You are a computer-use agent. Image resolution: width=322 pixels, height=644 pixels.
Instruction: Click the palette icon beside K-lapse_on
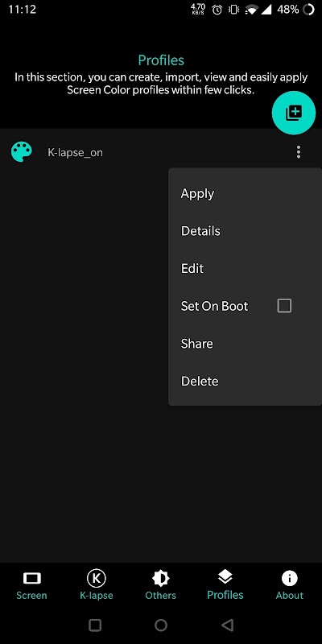(x=22, y=152)
